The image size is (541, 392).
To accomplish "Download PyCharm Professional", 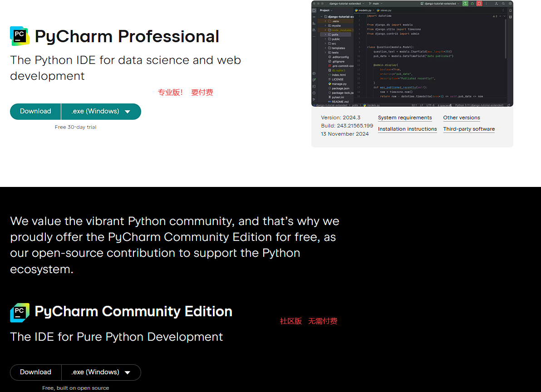I will tap(35, 112).
